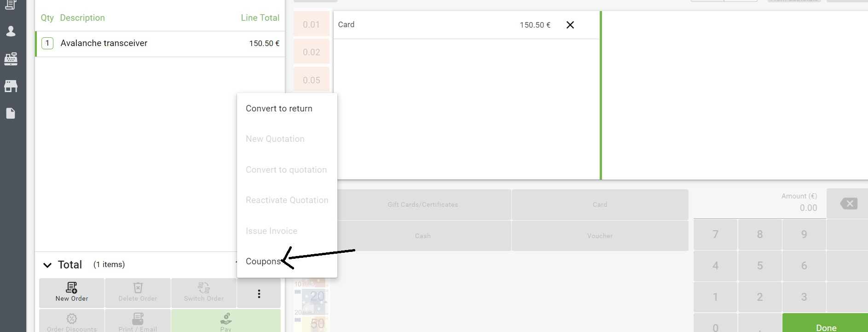Viewport: 868px width, 332px height.
Task: Choose Cash payment method
Action: (x=423, y=236)
